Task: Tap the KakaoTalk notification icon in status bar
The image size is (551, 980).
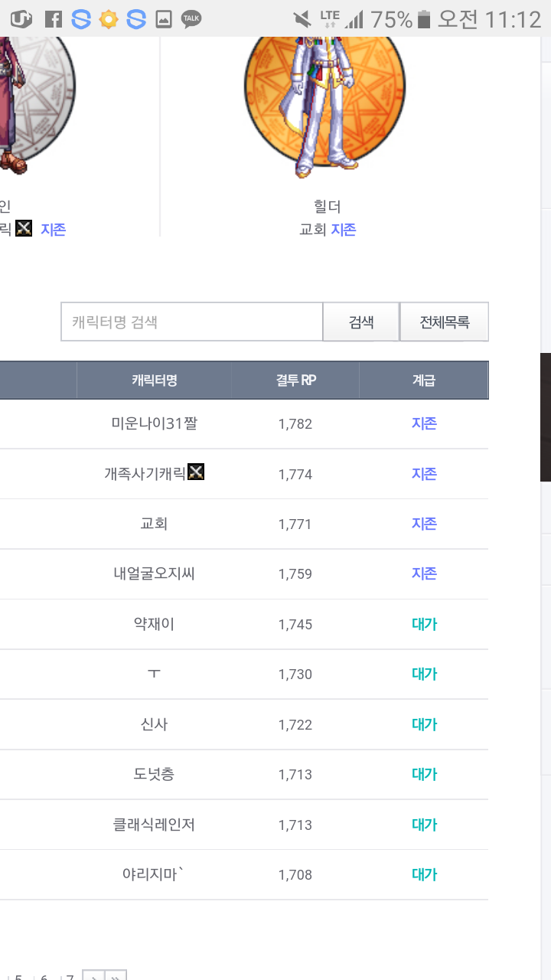Action: 191,19
